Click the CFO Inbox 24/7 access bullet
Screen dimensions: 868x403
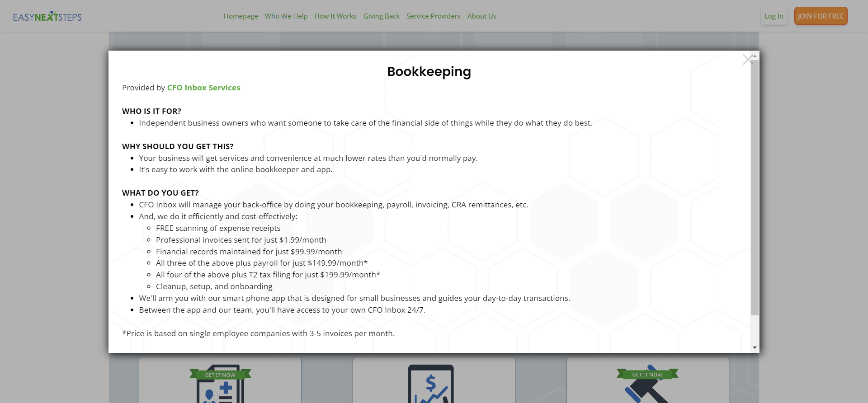coord(282,310)
